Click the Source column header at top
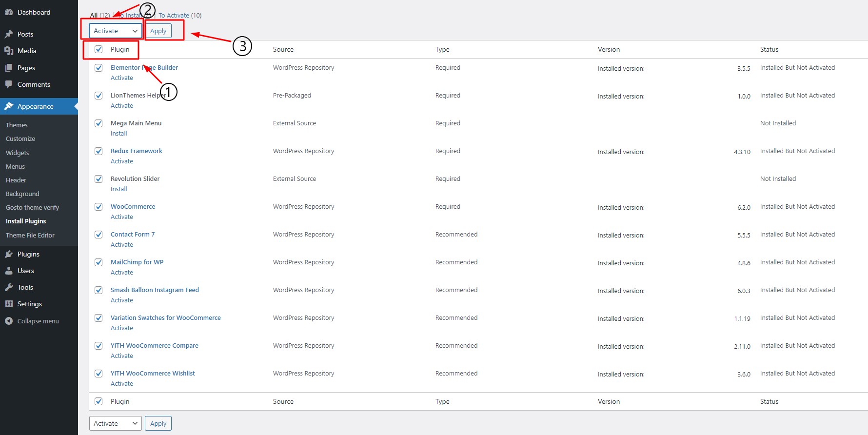This screenshot has height=435, width=868. (283, 49)
